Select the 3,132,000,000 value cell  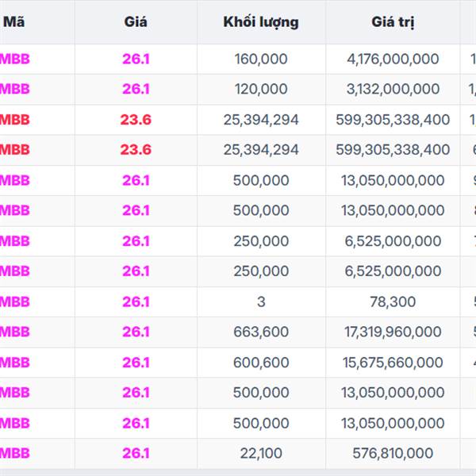click(x=393, y=89)
